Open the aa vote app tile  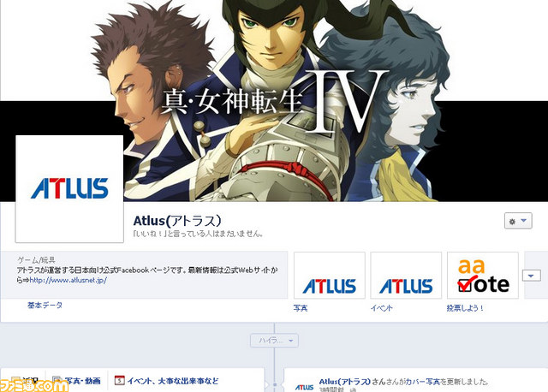(483, 276)
